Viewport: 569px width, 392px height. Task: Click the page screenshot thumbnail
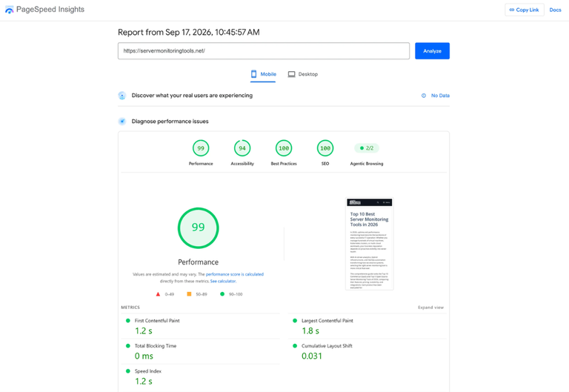click(x=370, y=244)
